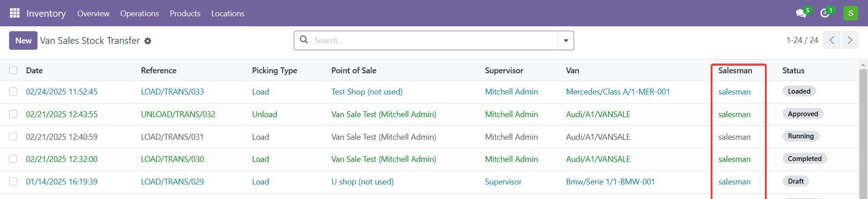Open the apps grid menu icon

click(x=14, y=13)
